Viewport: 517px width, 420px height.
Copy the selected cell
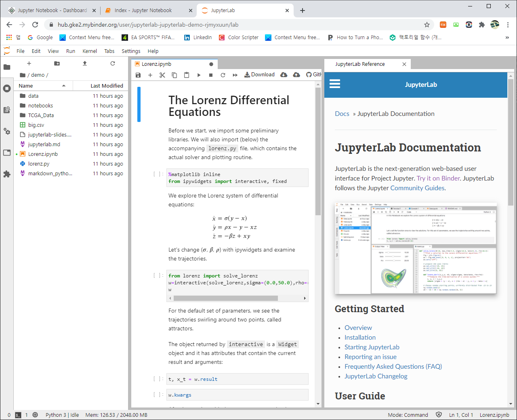174,75
